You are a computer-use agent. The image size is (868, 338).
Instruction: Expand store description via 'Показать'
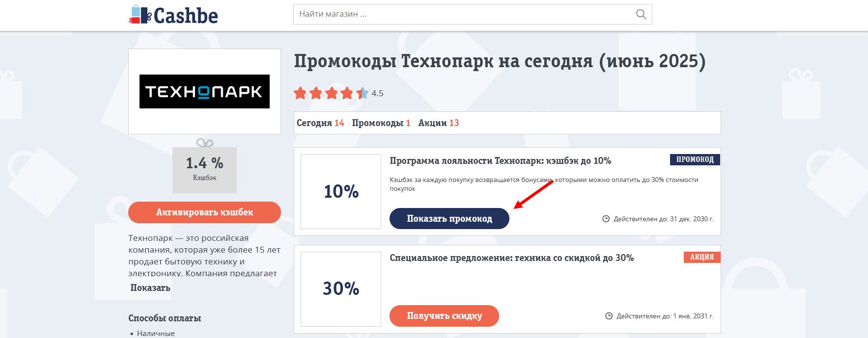(x=150, y=288)
